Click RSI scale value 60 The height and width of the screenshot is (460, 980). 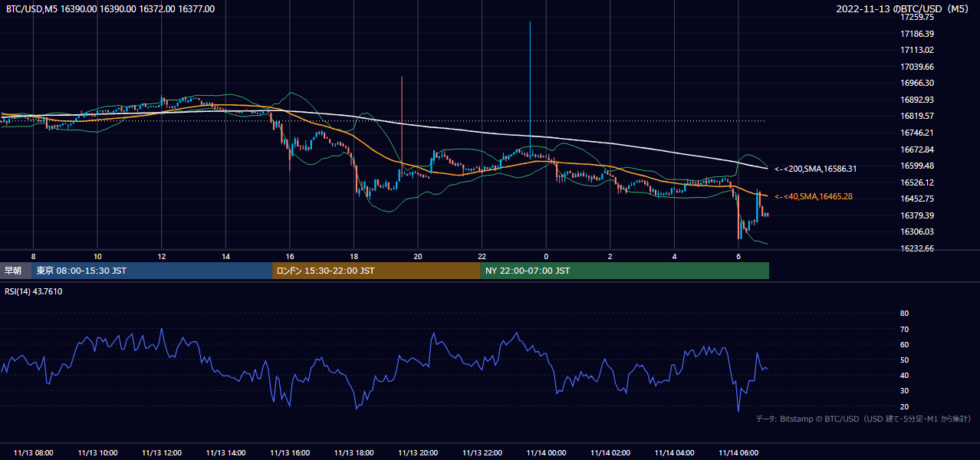(904, 344)
